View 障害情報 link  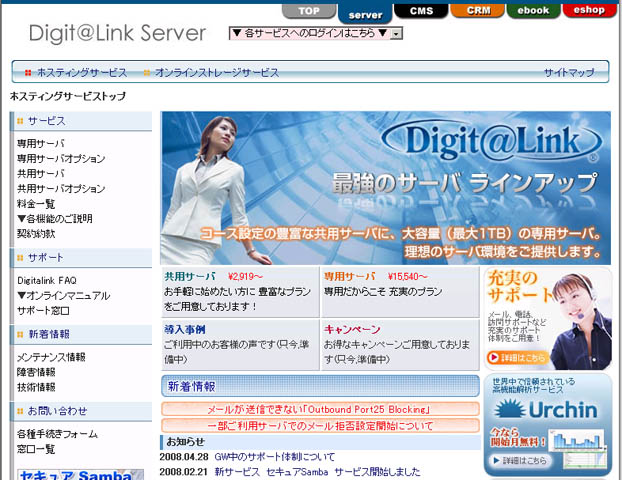click(x=36, y=372)
